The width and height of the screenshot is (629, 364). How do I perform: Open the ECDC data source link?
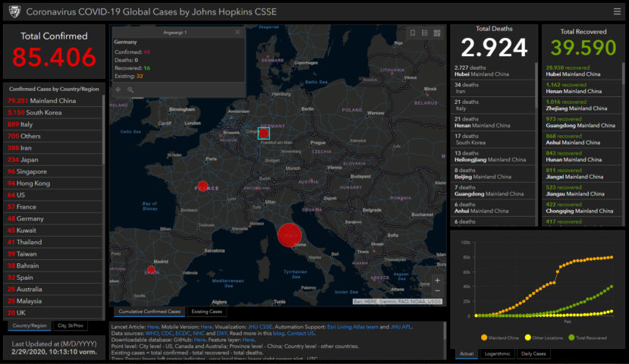click(183, 334)
